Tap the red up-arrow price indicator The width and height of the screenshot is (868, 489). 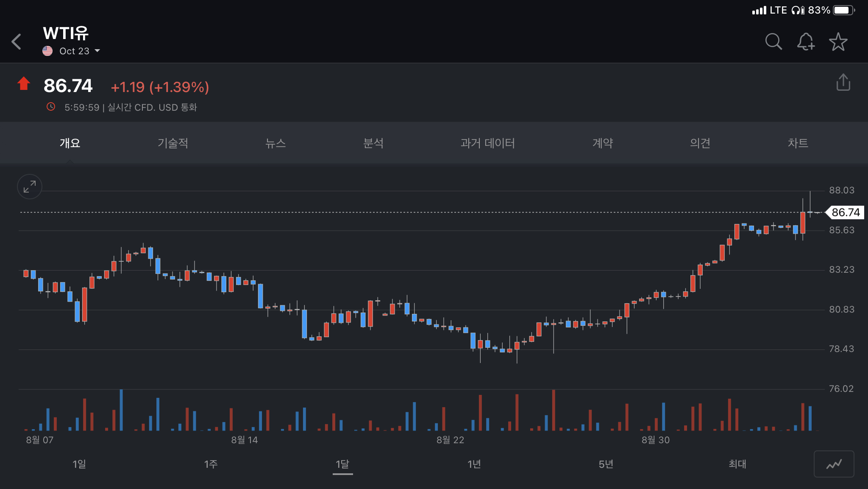24,84
